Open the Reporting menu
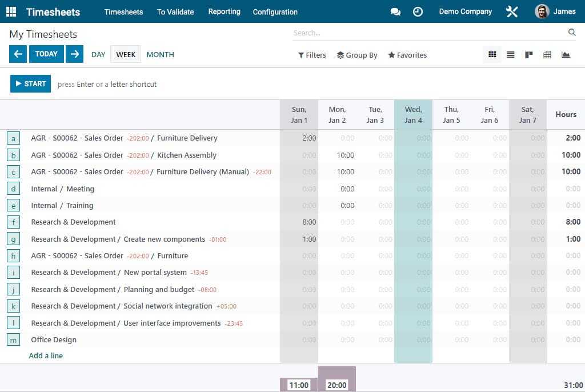 click(x=224, y=11)
